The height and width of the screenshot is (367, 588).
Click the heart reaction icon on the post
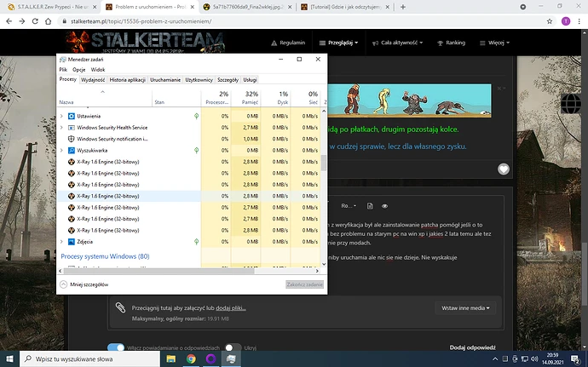point(504,169)
